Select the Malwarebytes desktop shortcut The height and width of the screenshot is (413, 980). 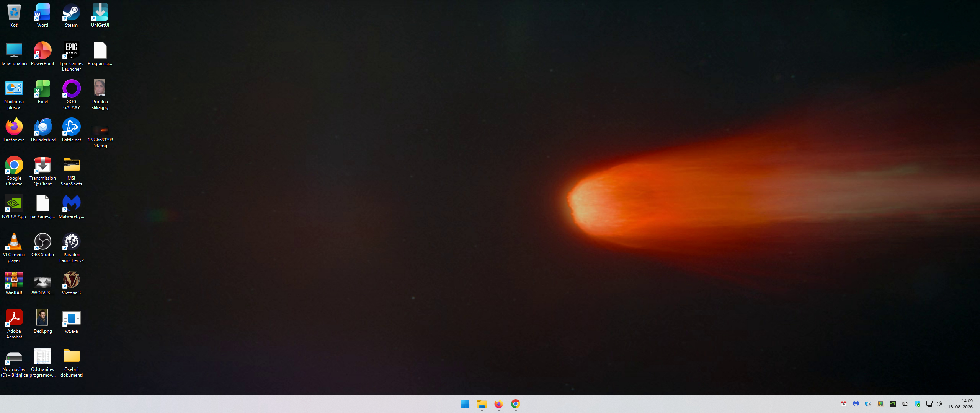pyautogui.click(x=71, y=206)
